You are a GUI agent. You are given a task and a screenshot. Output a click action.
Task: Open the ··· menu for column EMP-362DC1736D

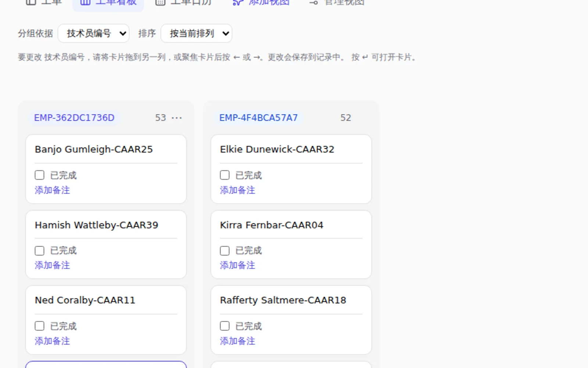click(177, 118)
